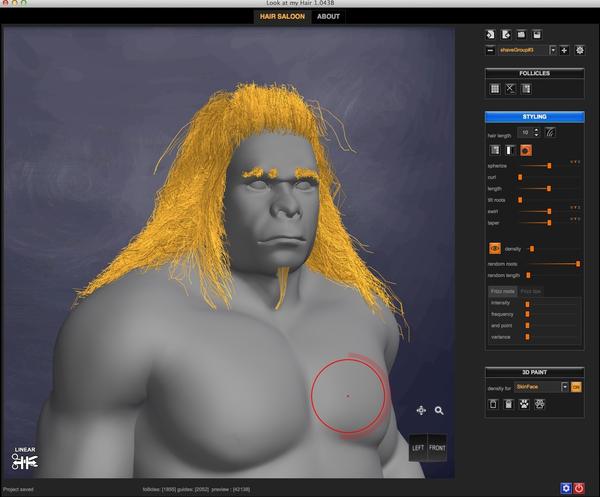The width and height of the screenshot is (600, 497).
Task: Click the import icon in top toolbar
Action: coord(490,34)
